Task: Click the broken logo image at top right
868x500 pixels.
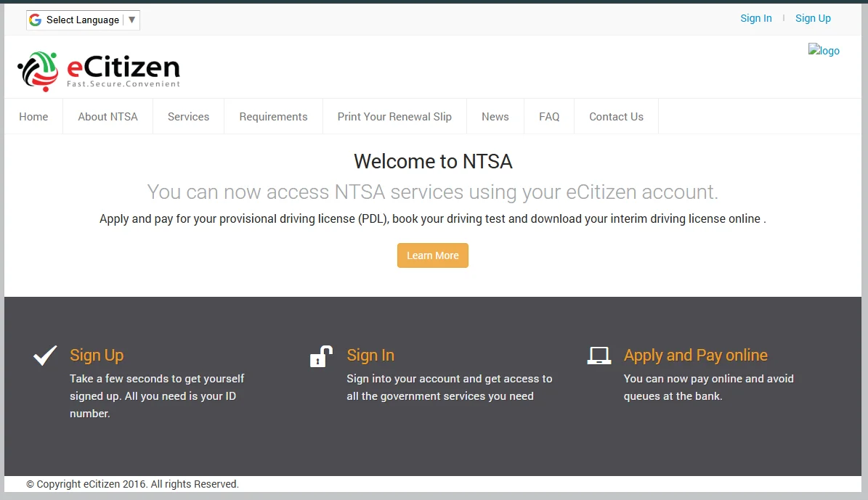Action: [824, 50]
